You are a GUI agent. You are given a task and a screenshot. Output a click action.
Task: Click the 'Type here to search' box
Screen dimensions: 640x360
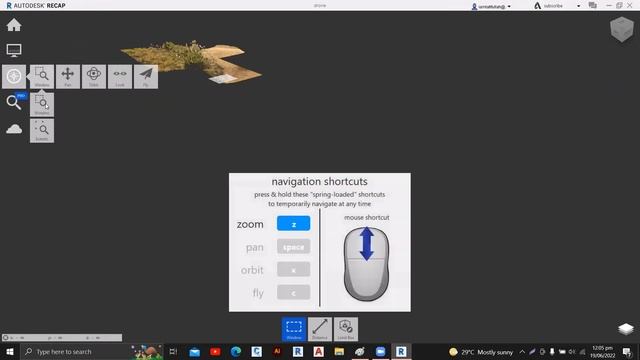coord(92,351)
